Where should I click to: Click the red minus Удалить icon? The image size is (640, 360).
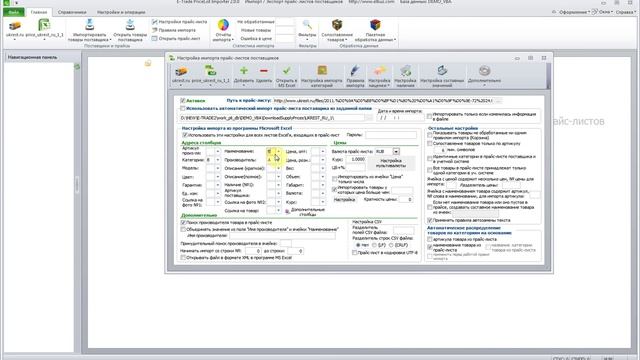(x=264, y=71)
